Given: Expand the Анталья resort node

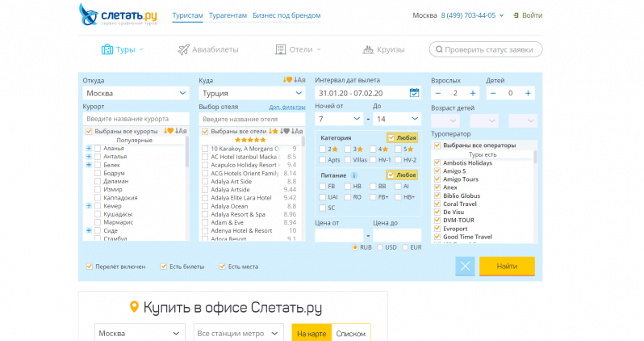Looking at the screenshot, I should coord(89,156).
